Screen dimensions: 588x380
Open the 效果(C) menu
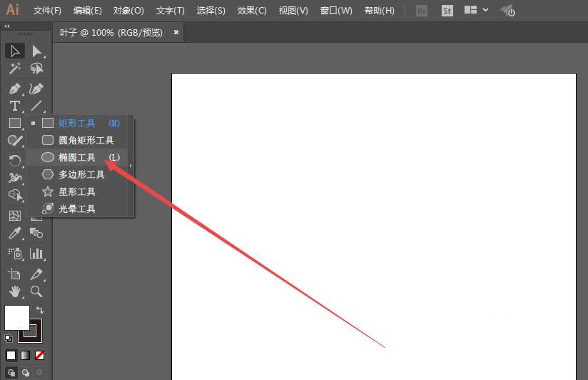click(x=252, y=11)
